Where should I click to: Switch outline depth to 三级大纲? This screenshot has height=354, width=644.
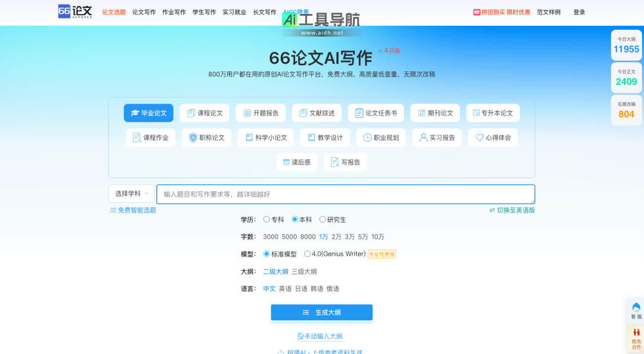coord(305,271)
